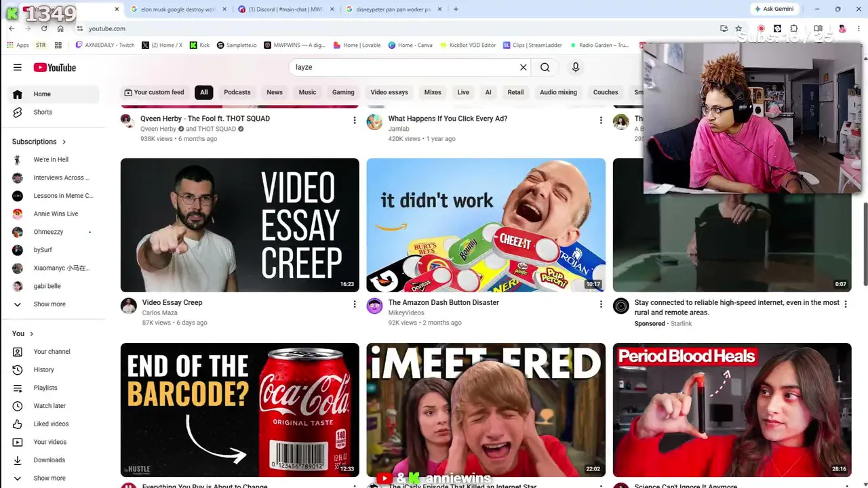The width and height of the screenshot is (868, 488).
Task: Open Chrome's three-dot menu
Action: 857,28
